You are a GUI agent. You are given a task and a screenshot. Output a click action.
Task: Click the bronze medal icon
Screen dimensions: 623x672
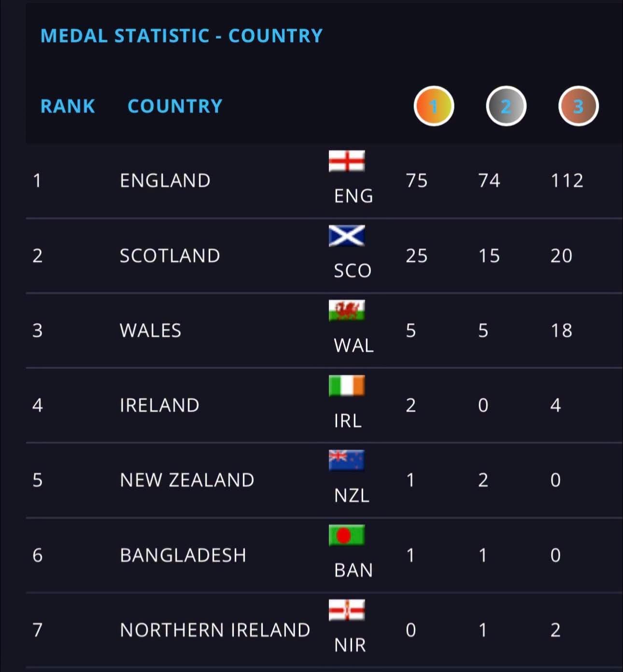coord(578,106)
